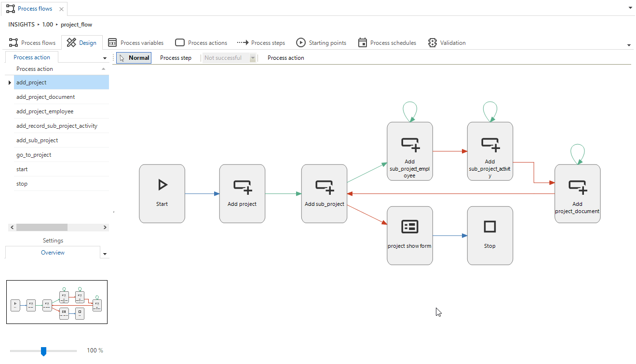Click the Design tab pencil-ruler icon
The image size is (636, 364).
[x=71, y=42]
